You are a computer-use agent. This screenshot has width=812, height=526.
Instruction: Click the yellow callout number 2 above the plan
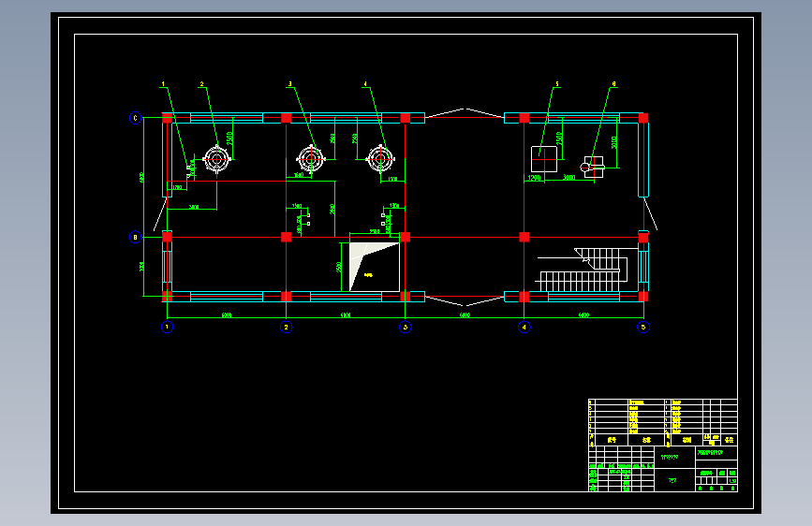(202, 84)
